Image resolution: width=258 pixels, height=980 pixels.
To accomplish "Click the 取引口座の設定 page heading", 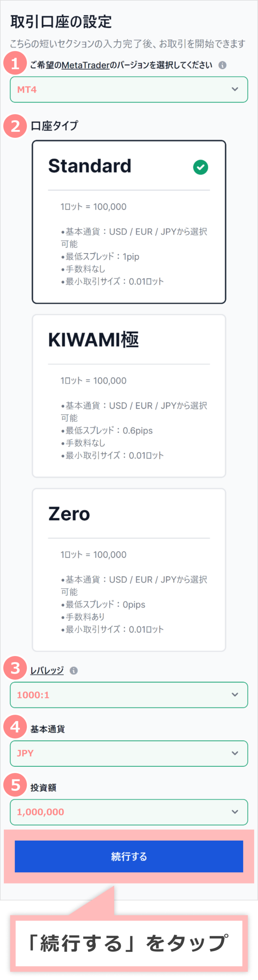I will (61, 22).
